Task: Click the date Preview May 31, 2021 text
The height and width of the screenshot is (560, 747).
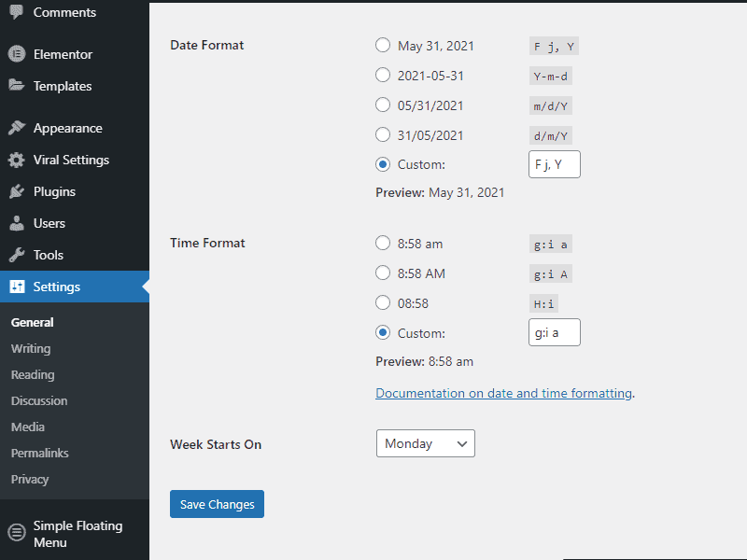Action: (x=440, y=192)
